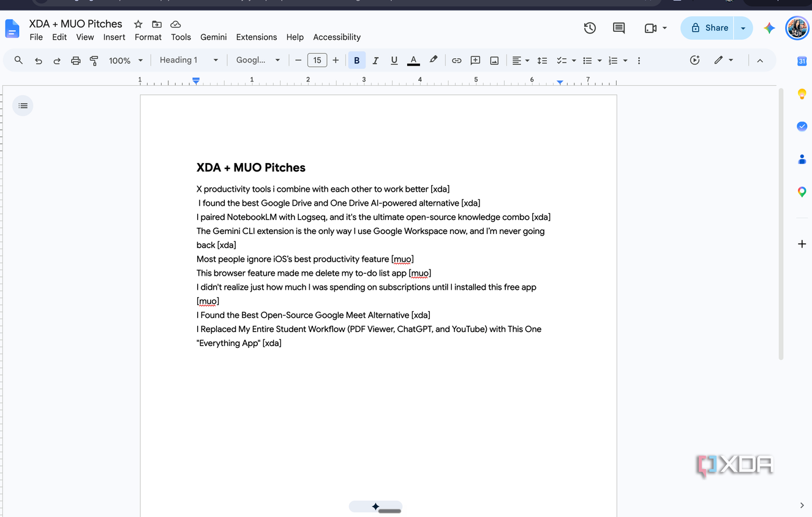Activate the paint format tool

click(x=94, y=61)
